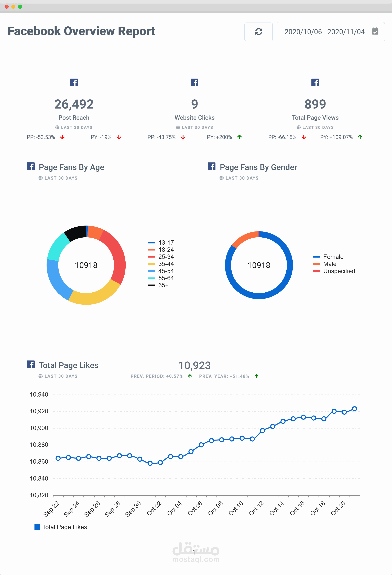392x575 pixels.
Task: Click the macOS yellow minimize window button
Action: (13, 6)
